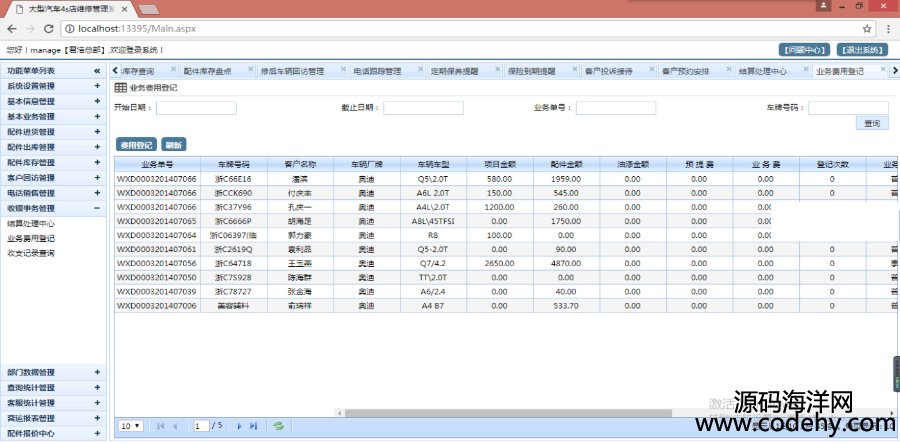Go to next page of results
This screenshot has width=900, height=443.
(x=238, y=426)
